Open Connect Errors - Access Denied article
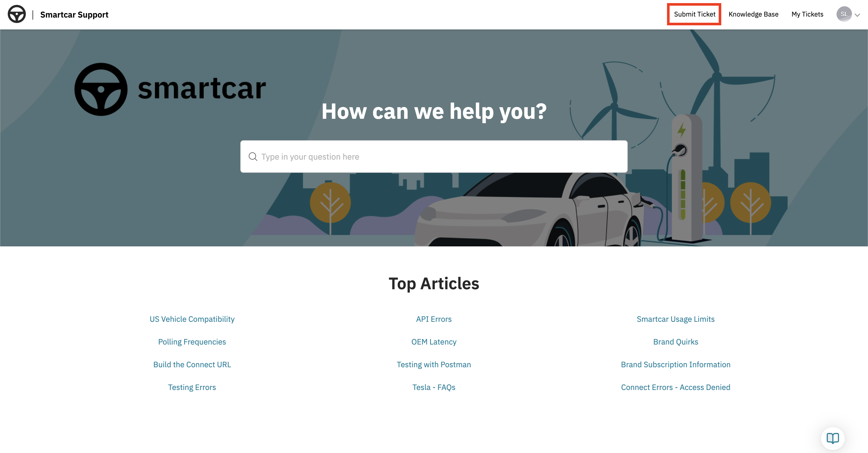This screenshot has height=453, width=868. [676, 387]
